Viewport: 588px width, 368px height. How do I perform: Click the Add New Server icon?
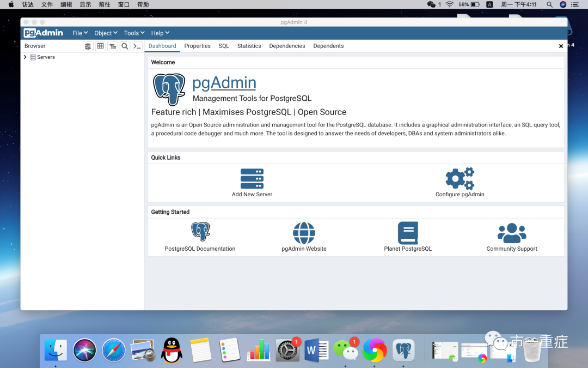coord(252,179)
